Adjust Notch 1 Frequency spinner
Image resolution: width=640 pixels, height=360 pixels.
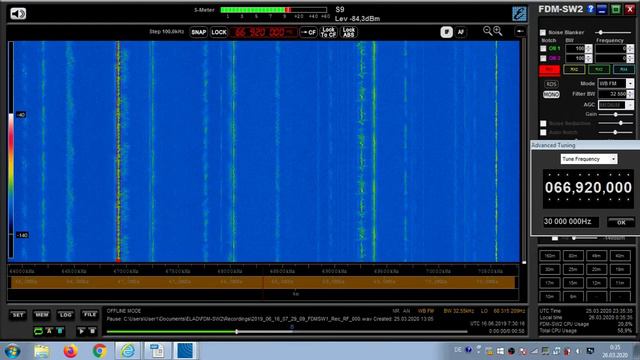click(630, 48)
